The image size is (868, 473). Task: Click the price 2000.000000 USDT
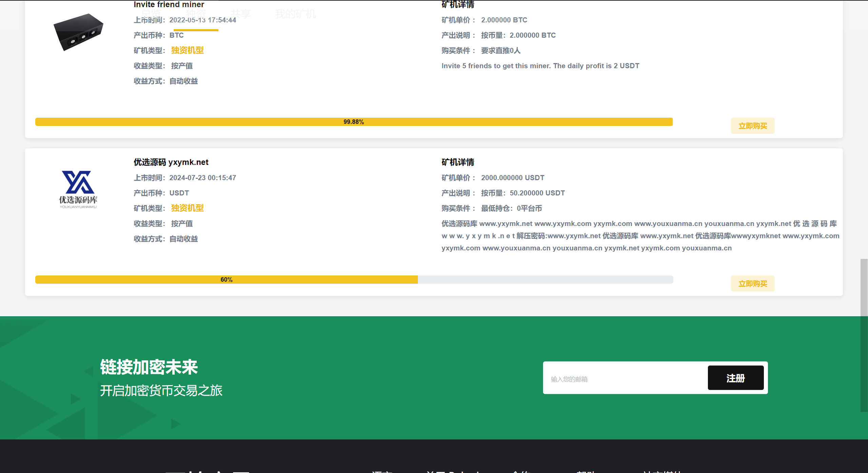513,178
